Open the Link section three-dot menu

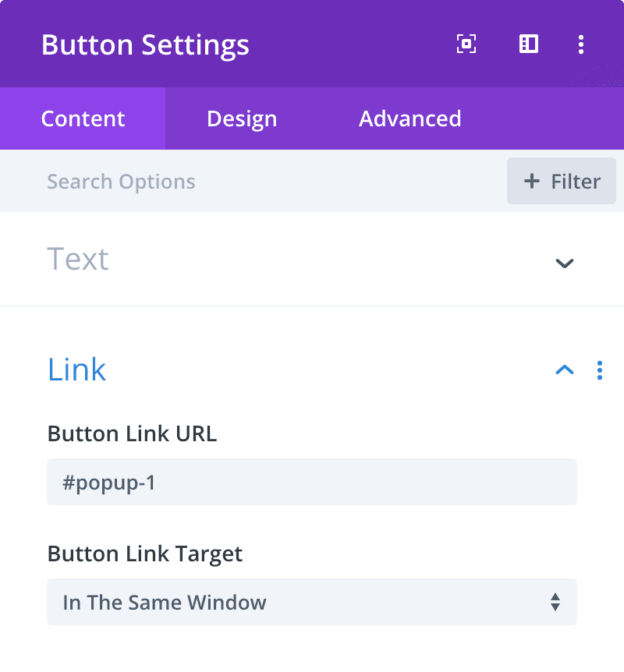tap(600, 370)
